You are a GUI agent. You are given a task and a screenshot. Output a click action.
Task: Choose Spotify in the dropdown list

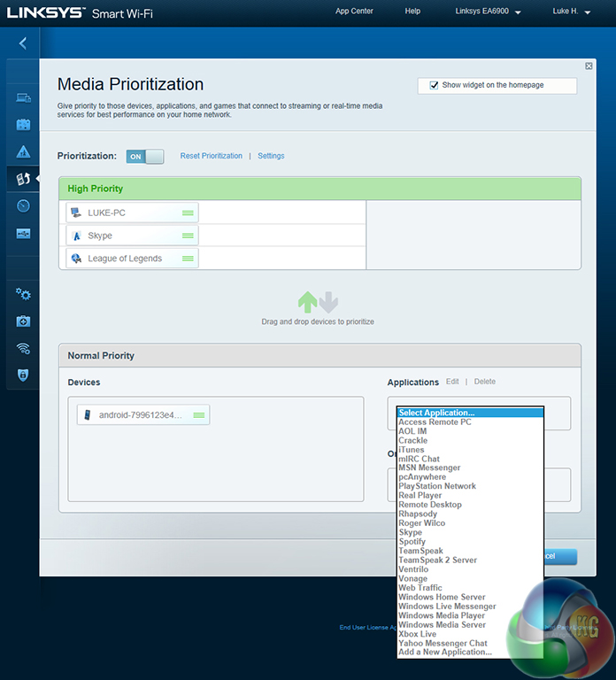point(470,542)
